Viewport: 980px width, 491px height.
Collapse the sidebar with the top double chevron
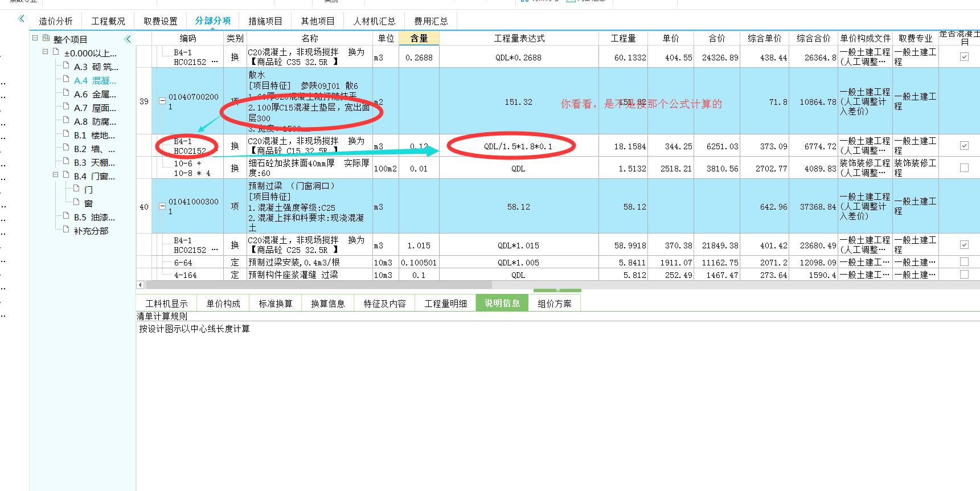[x=21, y=19]
